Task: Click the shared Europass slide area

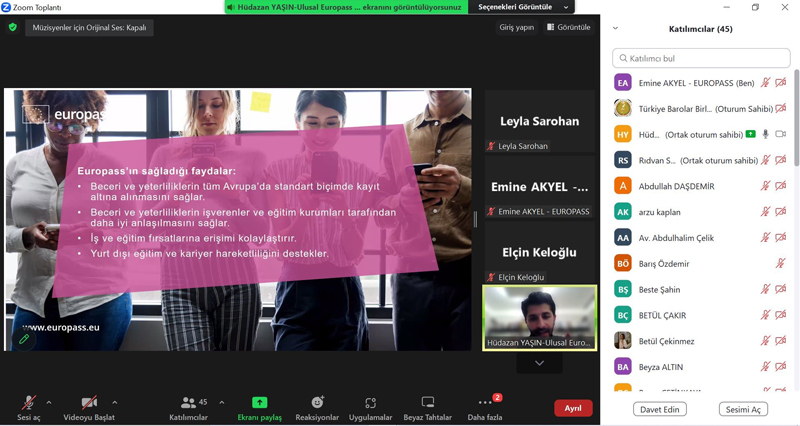Action: [238, 220]
